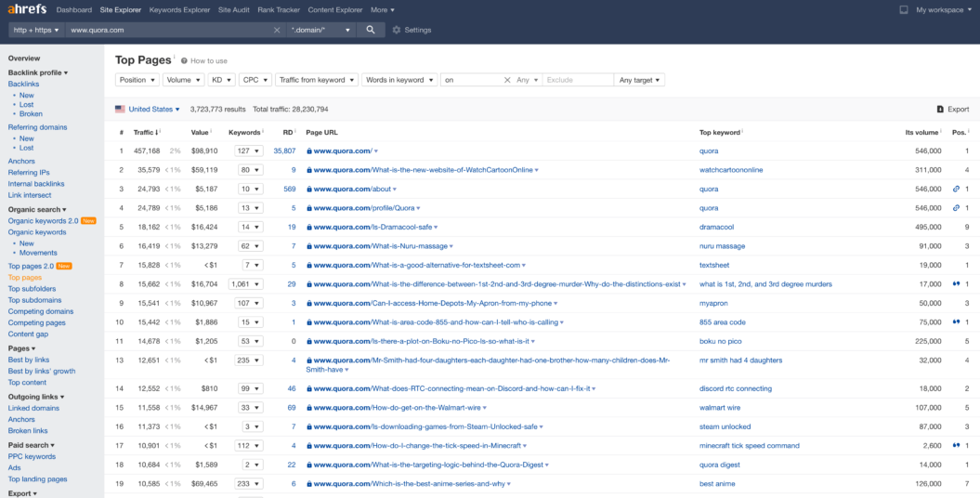Click quote icon in the 1st-2nd-3rd-degree-murder row
The height and width of the screenshot is (498, 980).
(956, 284)
